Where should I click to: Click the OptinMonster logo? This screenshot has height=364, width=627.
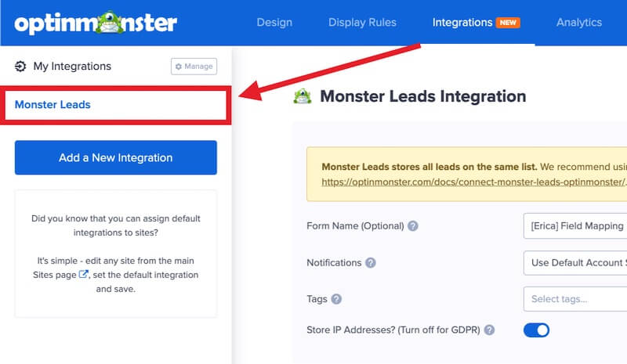point(96,23)
